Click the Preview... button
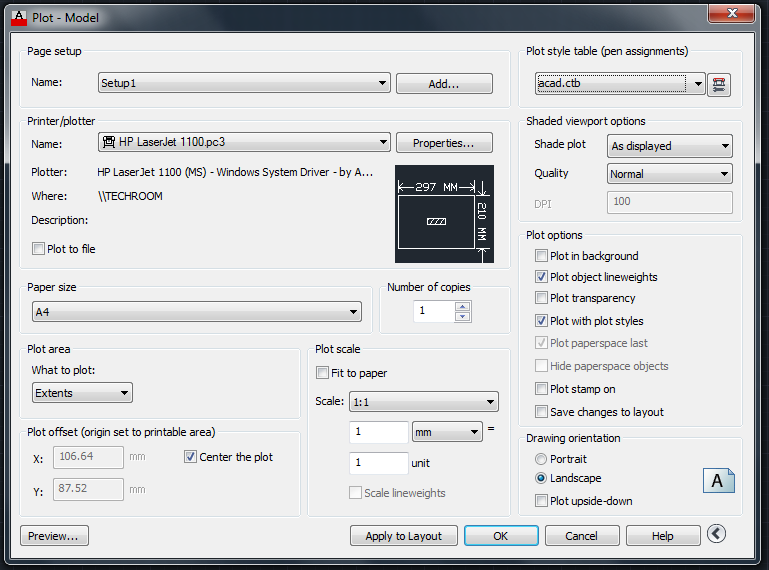The width and height of the screenshot is (769, 570). (54, 536)
